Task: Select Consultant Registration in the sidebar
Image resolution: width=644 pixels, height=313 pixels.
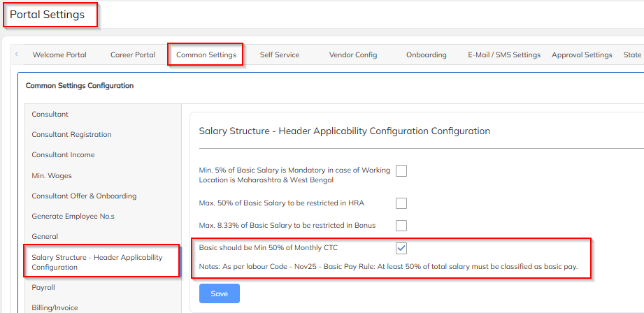Action: 71,134
